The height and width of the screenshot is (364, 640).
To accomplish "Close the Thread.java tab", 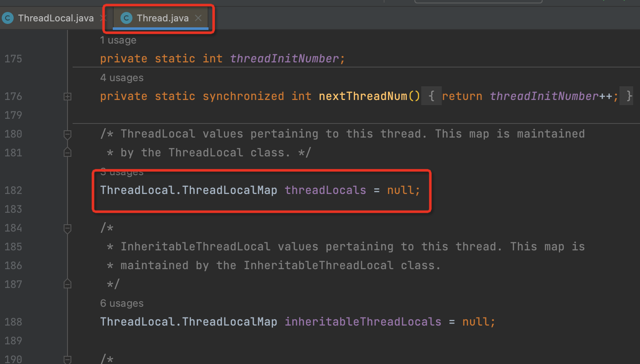I will pyautogui.click(x=198, y=18).
